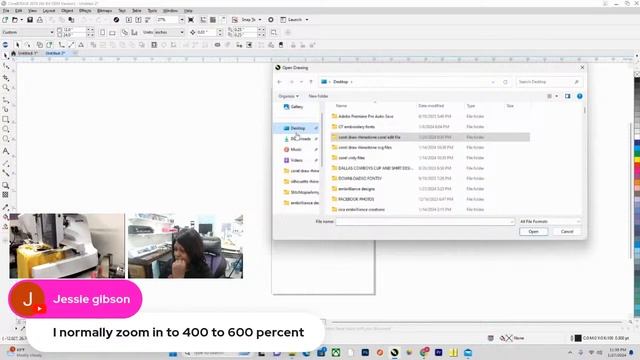Click the Cancel button in dialog
Image resolution: width=640 pixels, height=360 pixels.
click(567, 232)
